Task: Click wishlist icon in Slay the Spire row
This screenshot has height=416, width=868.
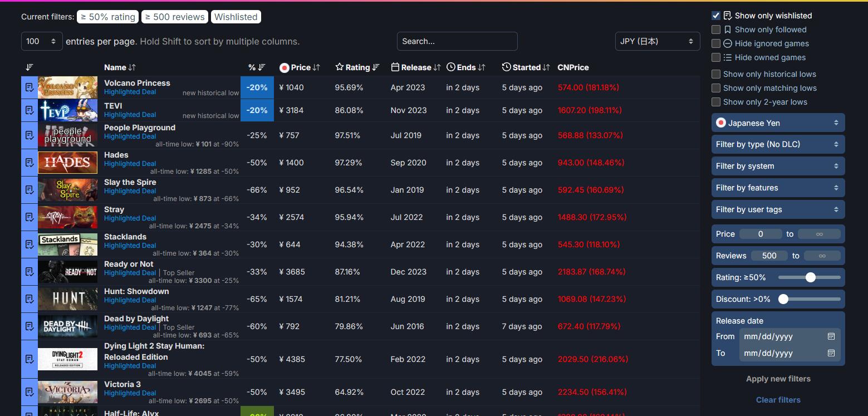Action: [29, 190]
